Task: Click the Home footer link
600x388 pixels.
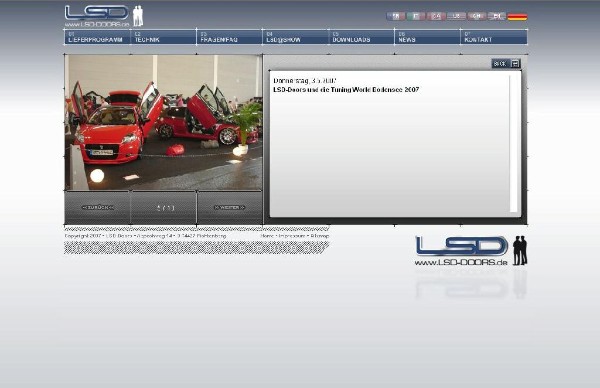Action: tap(267, 236)
